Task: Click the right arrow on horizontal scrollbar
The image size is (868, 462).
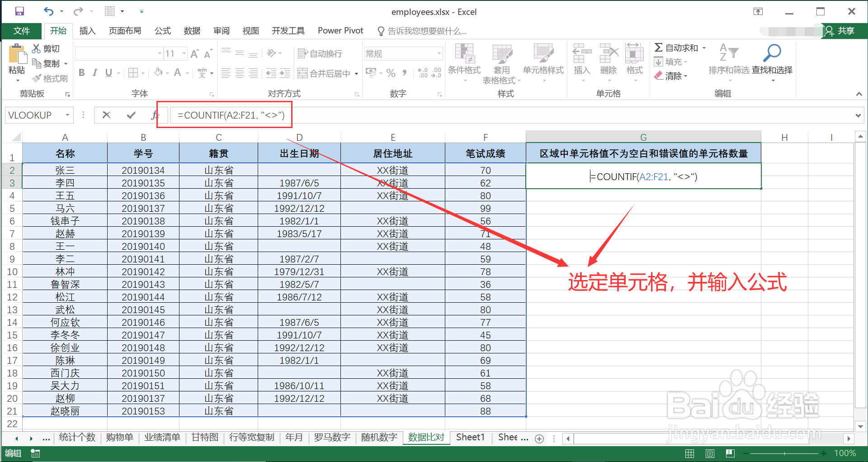Action: (x=849, y=438)
